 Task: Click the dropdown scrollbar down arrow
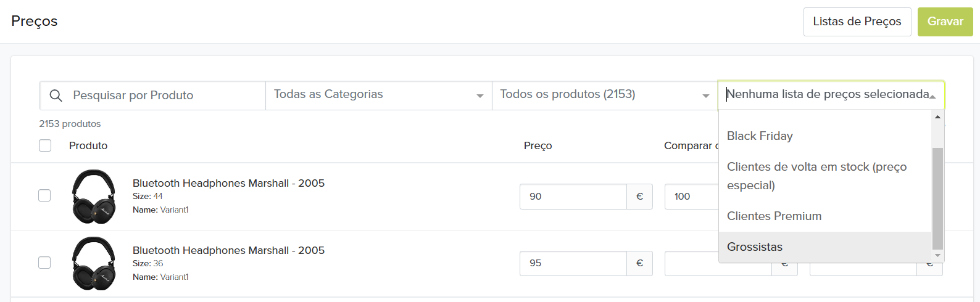click(x=938, y=255)
